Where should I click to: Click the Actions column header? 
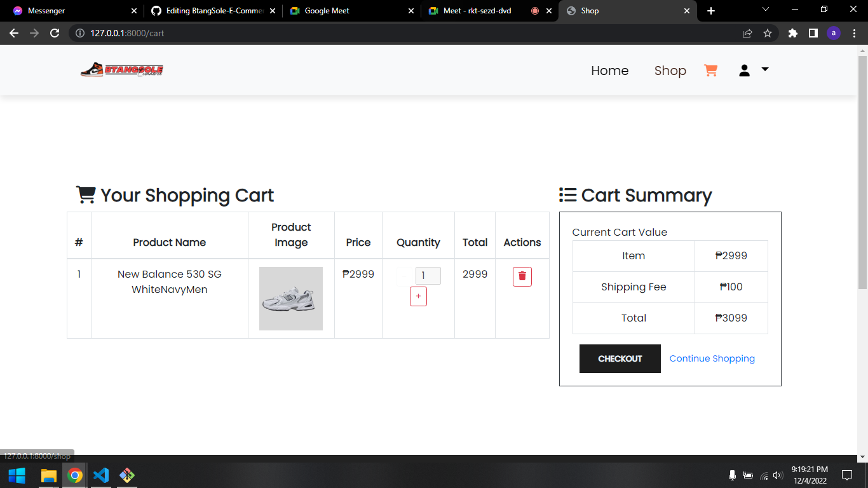[522, 242]
